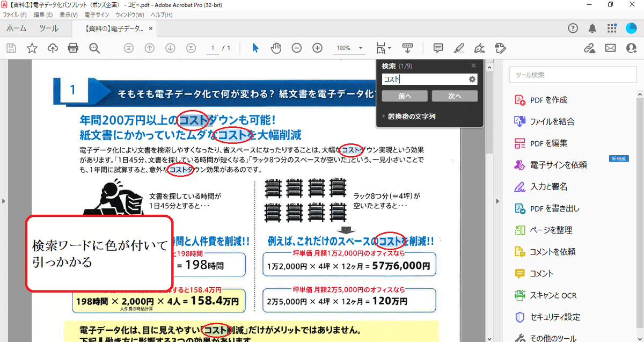644x342 pixels.
Task: Add file to starred with star icon
Action: pos(32,48)
